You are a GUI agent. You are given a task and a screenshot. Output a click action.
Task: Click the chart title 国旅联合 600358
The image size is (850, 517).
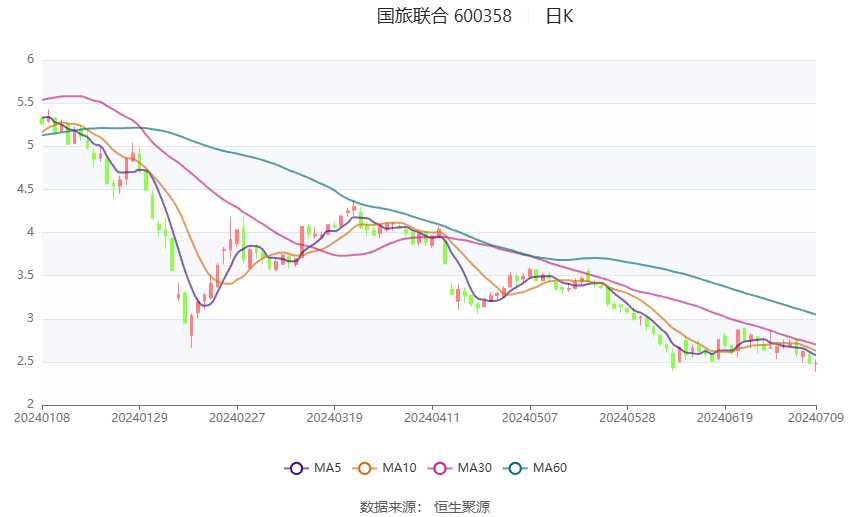click(x=444, y=16)
